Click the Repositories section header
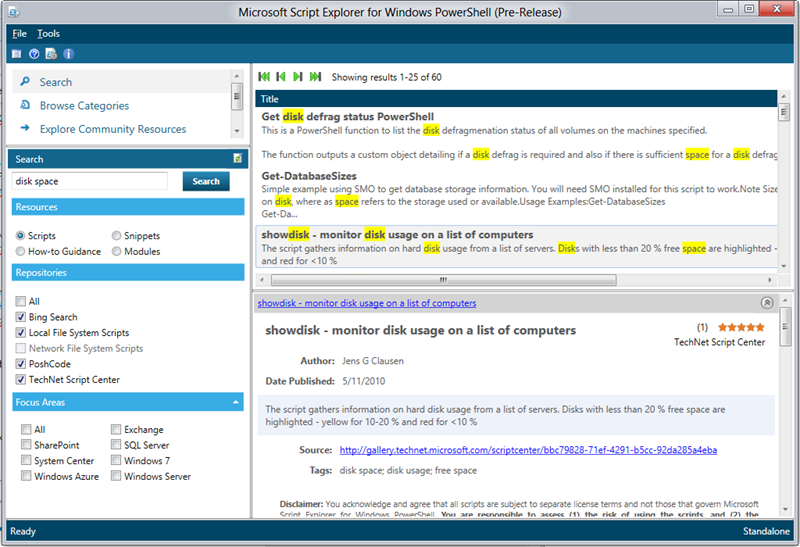This screenshot has height=547, width=800. click(128, 272)
